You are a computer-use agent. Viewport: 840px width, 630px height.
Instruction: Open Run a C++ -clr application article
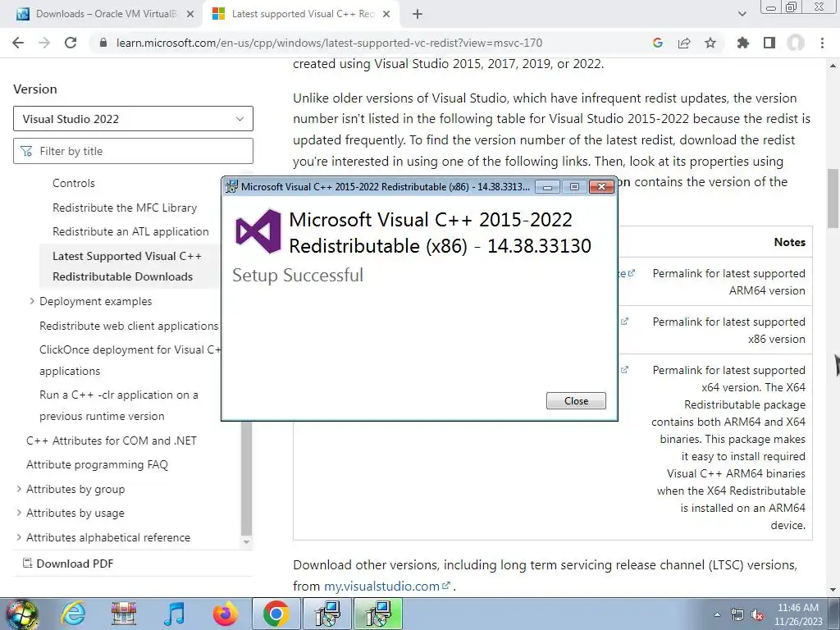[118, 405]
